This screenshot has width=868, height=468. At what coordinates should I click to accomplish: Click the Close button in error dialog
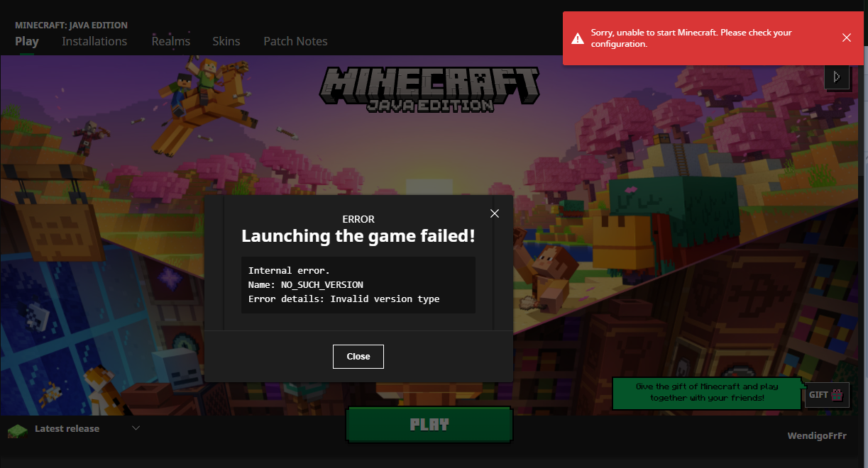click(x=358, y=357)
